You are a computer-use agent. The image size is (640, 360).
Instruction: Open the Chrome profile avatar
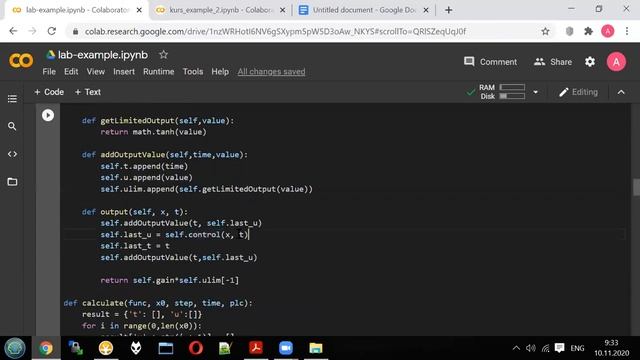pos(607,31)
